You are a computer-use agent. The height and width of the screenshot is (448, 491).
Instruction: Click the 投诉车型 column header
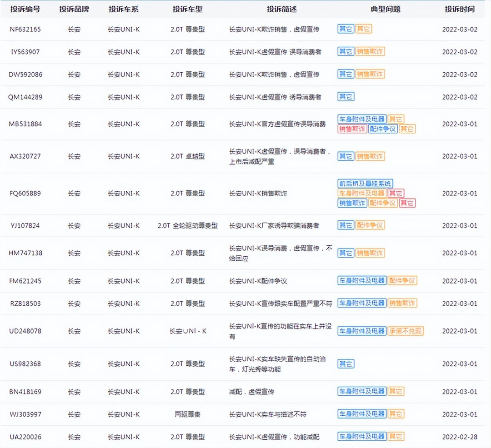click(188, 9)
